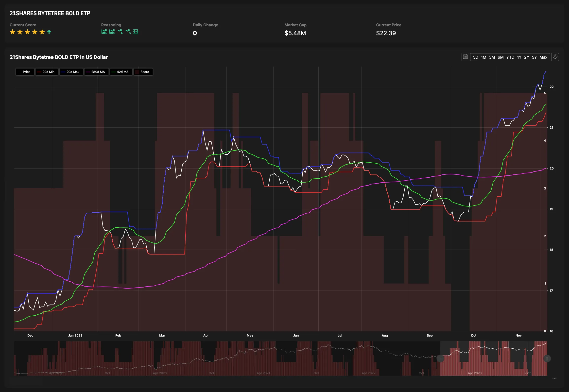Screen dimensions: 569x392
Task: Click the 19 price axis label
Action: click(x=552, y=209)
